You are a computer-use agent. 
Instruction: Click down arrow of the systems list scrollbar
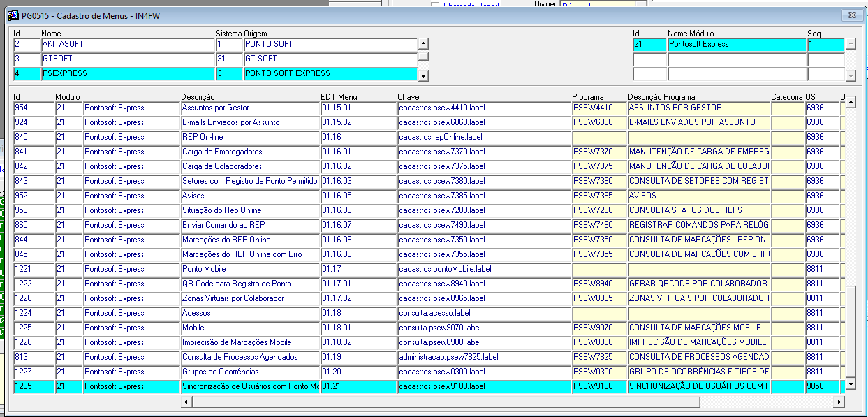(423, 75)
